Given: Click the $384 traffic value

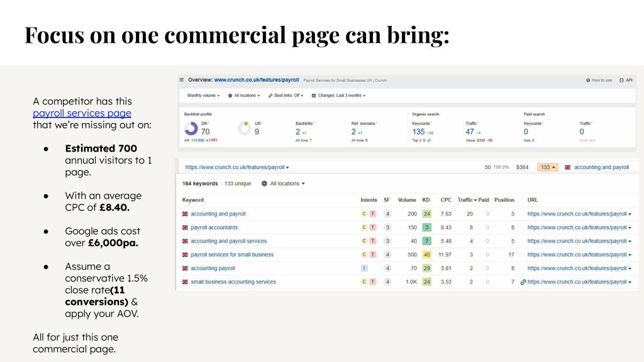Looking at the screenshot, I should pyautogui.click(x=522, y=167).
